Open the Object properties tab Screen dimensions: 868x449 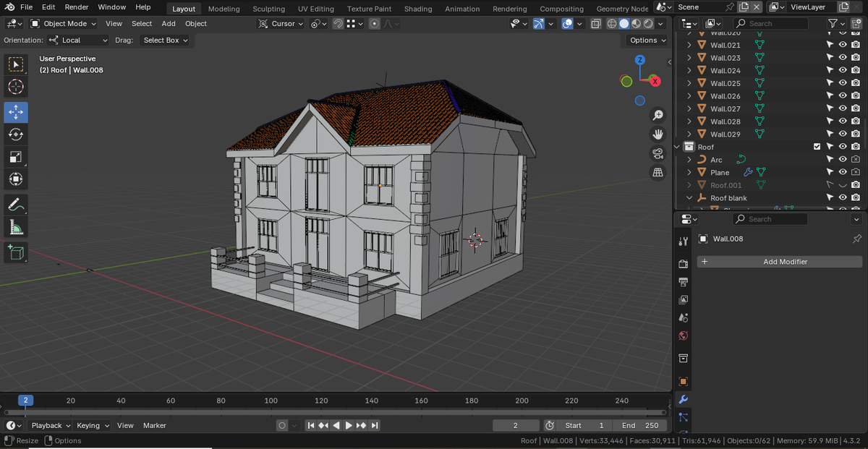click(x=683, y=382)
